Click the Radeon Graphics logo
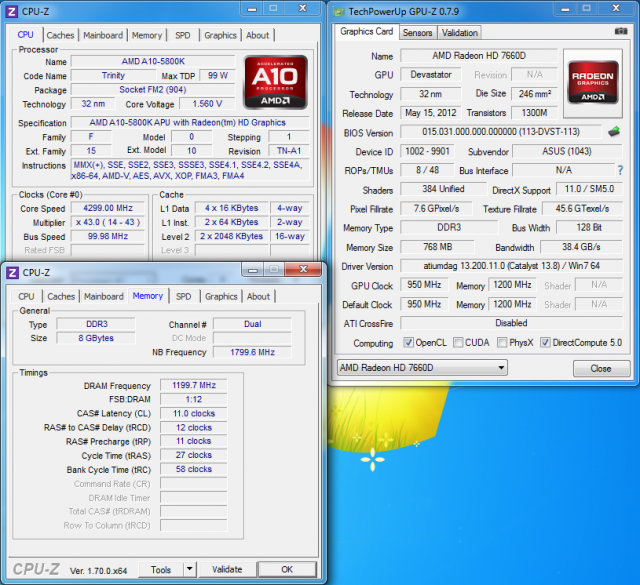640x585 pixels. (593, 82)
